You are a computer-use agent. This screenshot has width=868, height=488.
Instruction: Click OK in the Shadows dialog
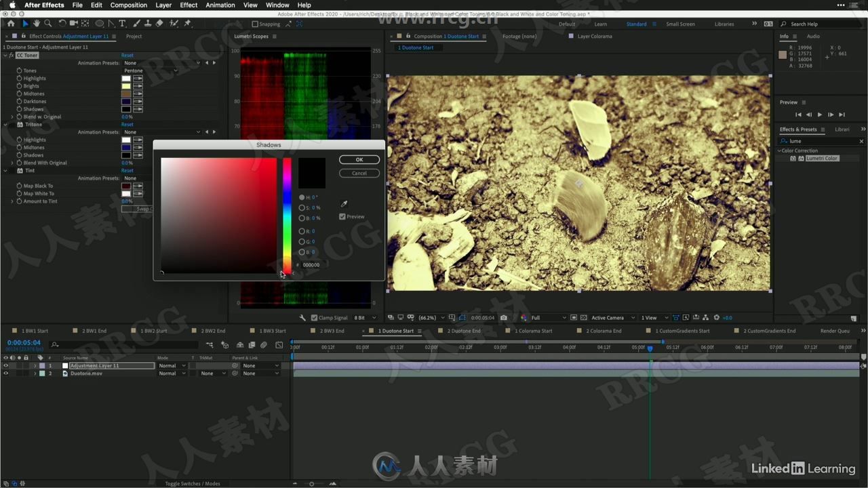click(x=359, y=159)
